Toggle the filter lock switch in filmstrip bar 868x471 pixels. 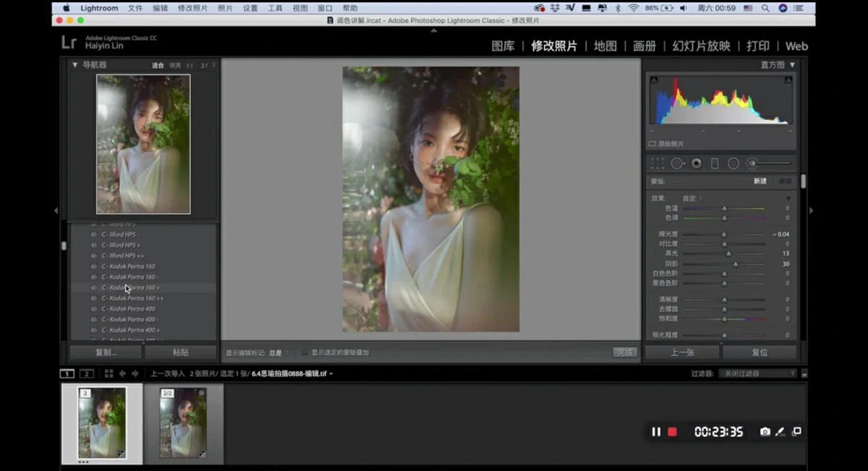point(804,373)
